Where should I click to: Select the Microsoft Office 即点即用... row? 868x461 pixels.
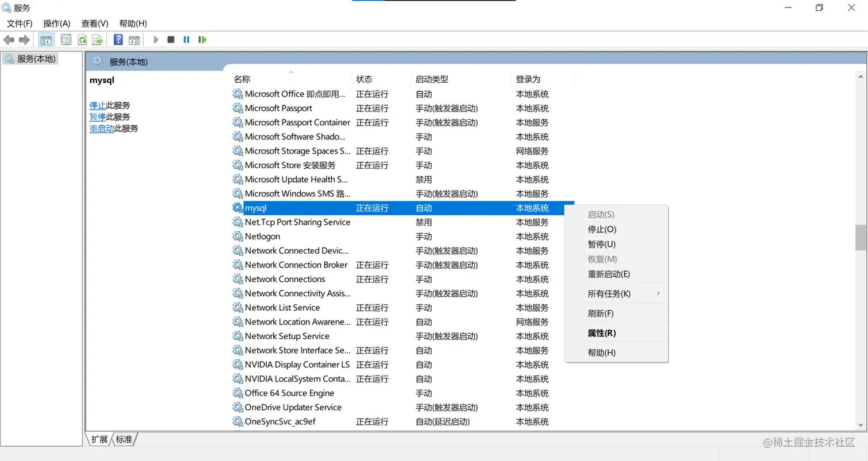click(402, 94)
